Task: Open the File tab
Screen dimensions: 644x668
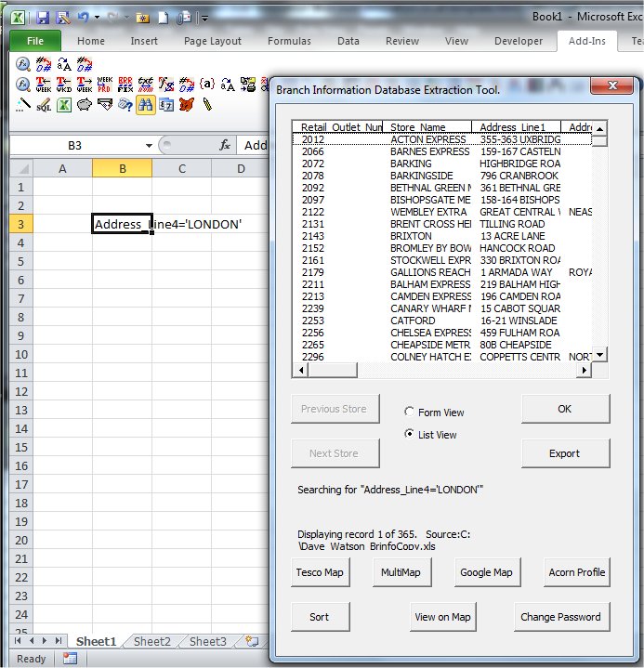Action: [x=35, y=41]
